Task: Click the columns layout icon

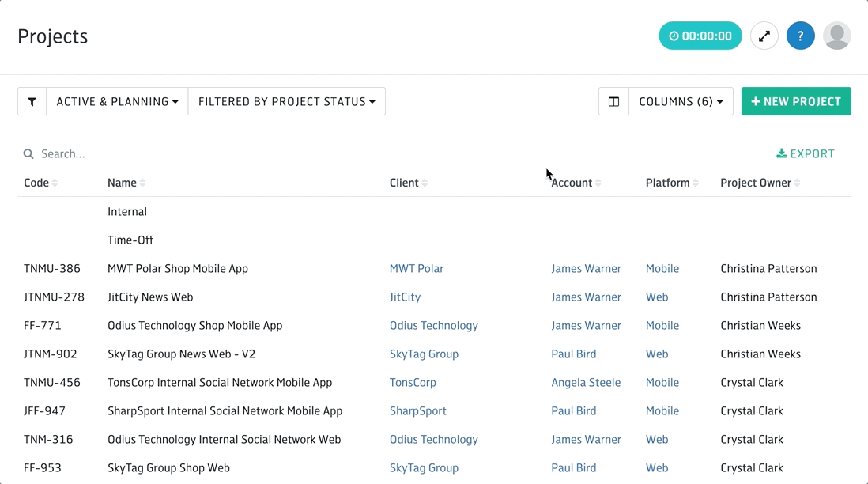Action: 614,101
